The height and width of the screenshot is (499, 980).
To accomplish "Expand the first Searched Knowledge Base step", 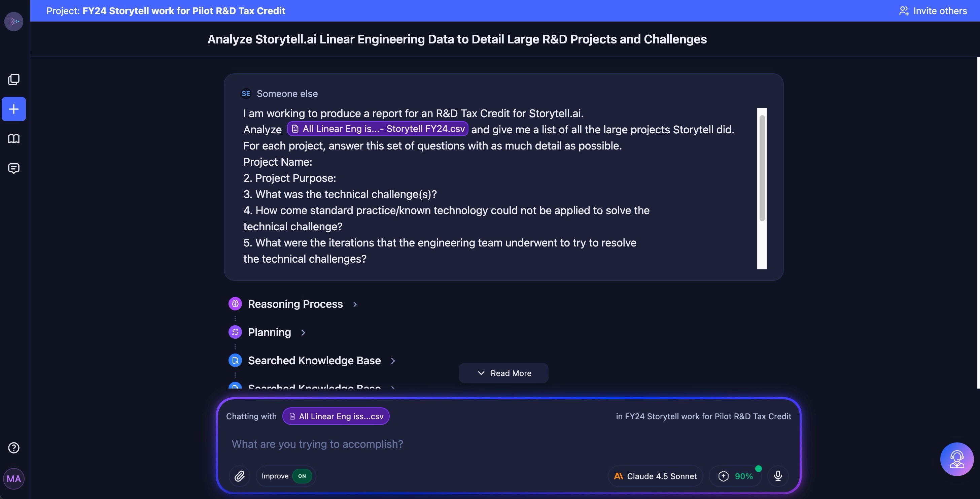I will [314, 361].
